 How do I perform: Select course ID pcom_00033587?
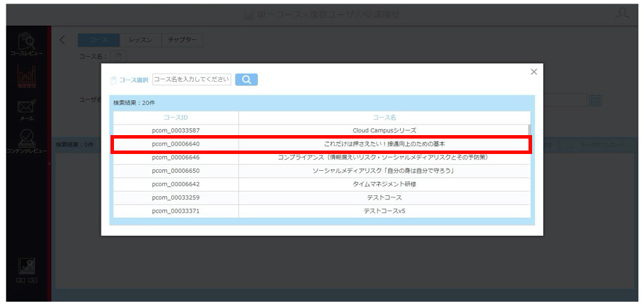point(176,131)
